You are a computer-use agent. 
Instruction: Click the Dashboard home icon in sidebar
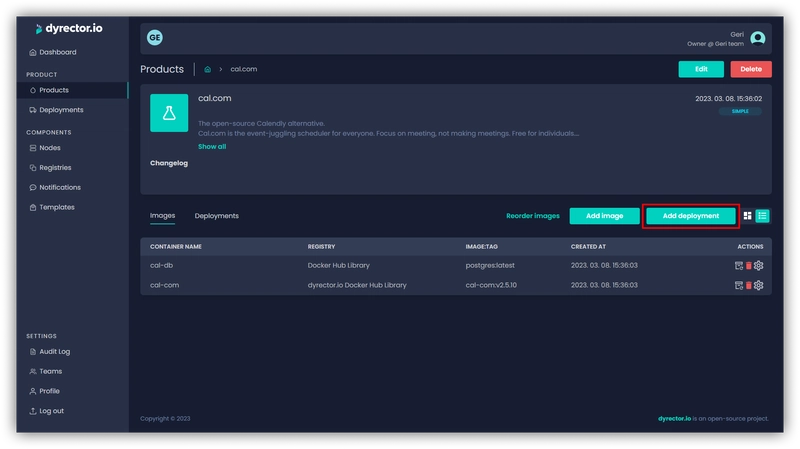[33, 52]
